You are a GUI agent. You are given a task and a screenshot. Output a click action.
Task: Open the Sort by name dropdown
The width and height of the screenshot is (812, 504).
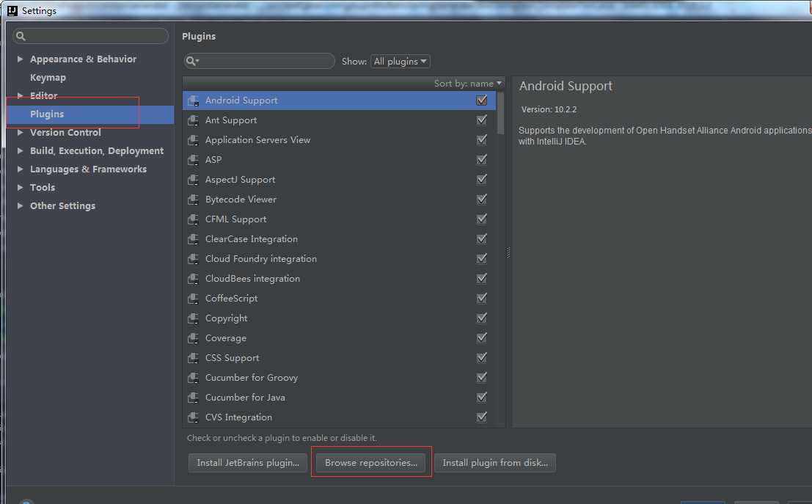tap(468, 84)
